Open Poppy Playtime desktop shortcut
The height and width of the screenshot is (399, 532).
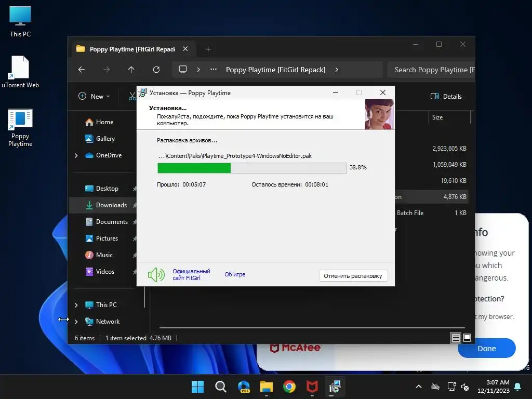tap(20, 128)
